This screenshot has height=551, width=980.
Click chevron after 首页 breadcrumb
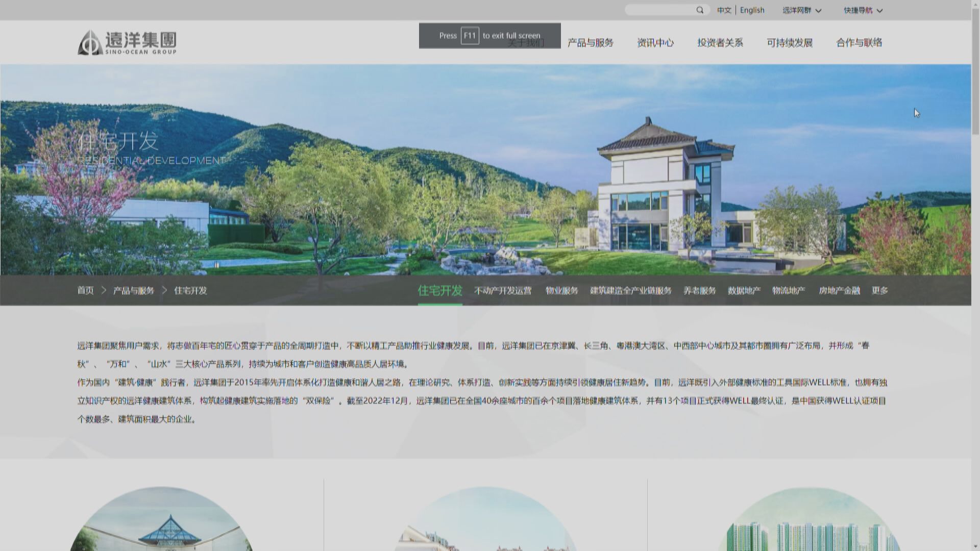[x=104, y=290]
